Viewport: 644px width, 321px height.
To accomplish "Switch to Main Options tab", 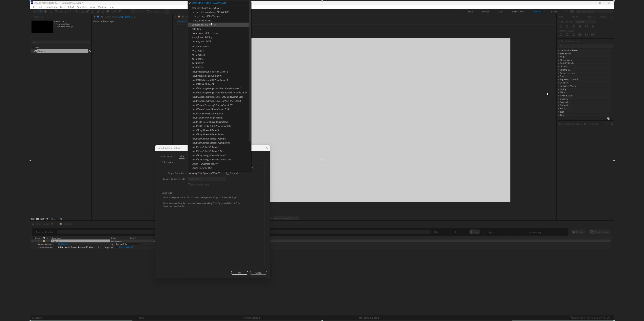I will (x=167, y=157).
